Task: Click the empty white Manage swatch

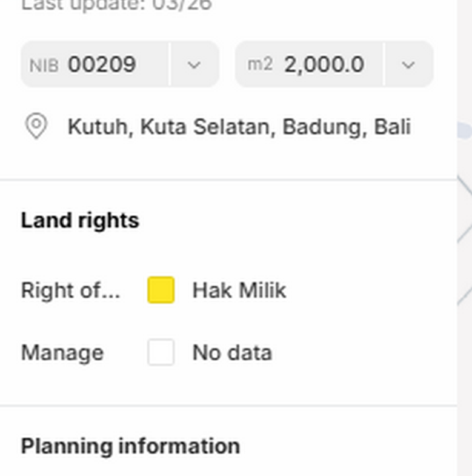Action: pyautogui.click(x=161, y=352)
